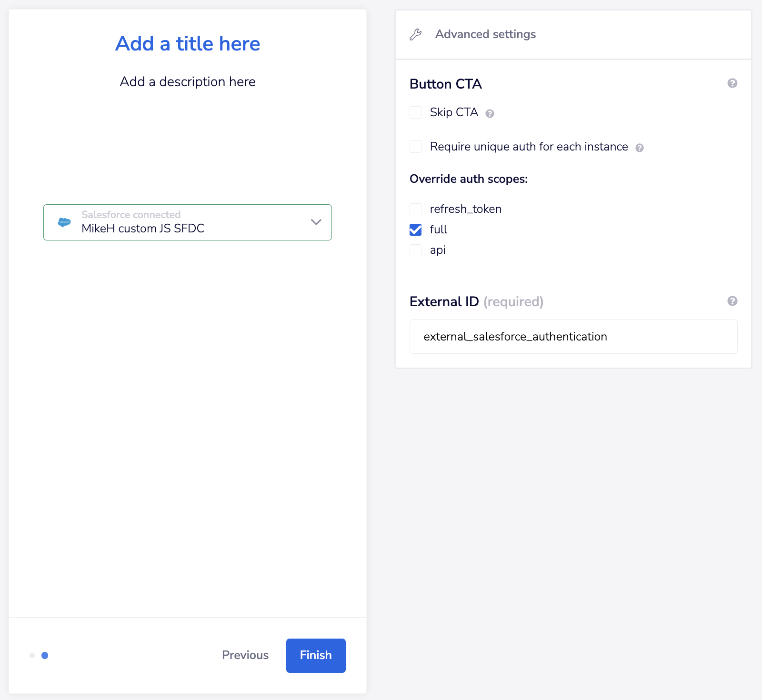Click the wrench icon beside Advanced settings
Viewport: 762px width, 700px height.
pyautogui.click(x=415, y=34)
